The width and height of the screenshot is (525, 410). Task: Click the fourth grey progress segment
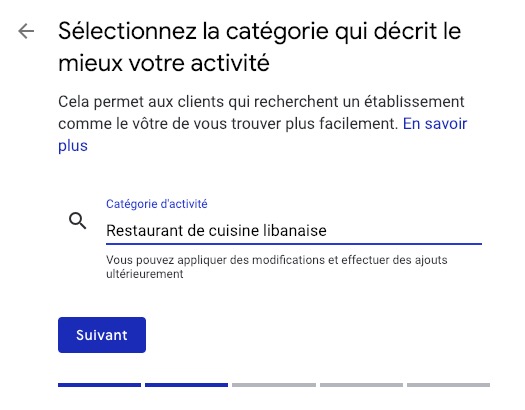(x=361, y=385)
